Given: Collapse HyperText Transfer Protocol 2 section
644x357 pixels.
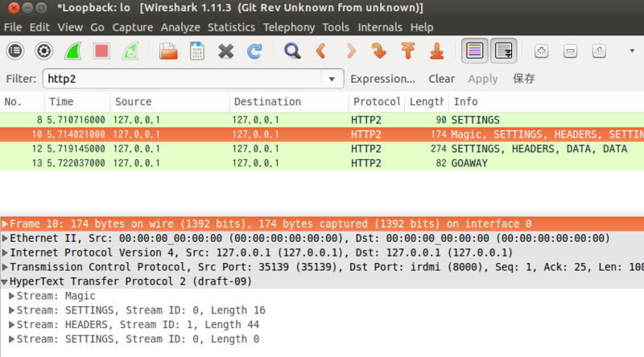Looking at the screenshot, I should pyautogui.click(x=5, y=282).
